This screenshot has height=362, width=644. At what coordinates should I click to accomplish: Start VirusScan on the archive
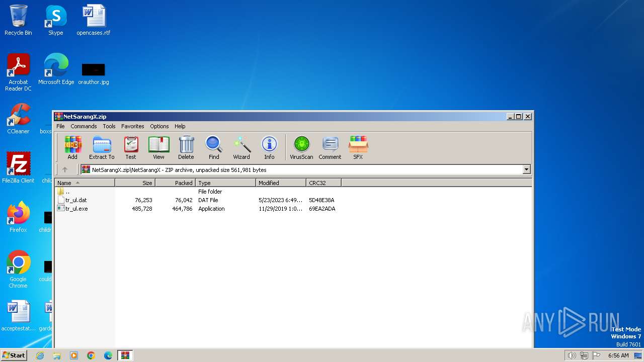[301, 147]
